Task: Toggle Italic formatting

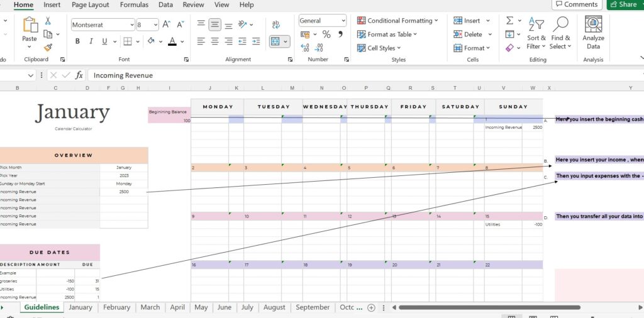Action: click(x=91, y=41)
